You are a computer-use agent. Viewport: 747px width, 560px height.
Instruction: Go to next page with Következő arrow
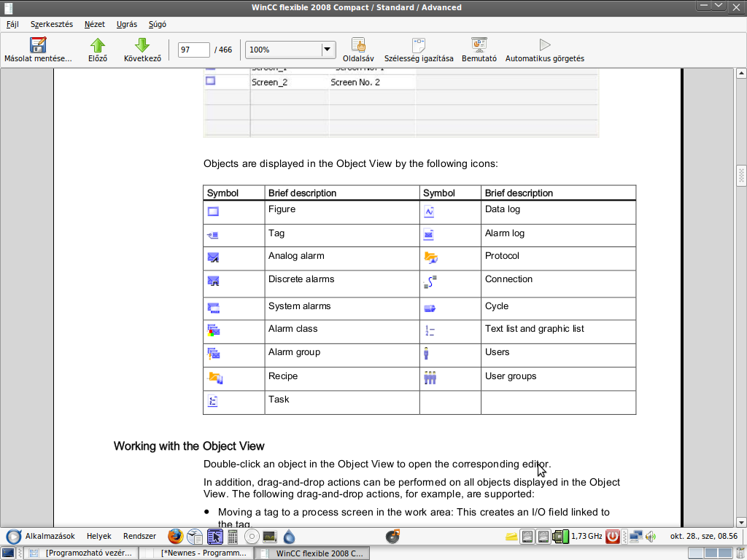[142, 45]
